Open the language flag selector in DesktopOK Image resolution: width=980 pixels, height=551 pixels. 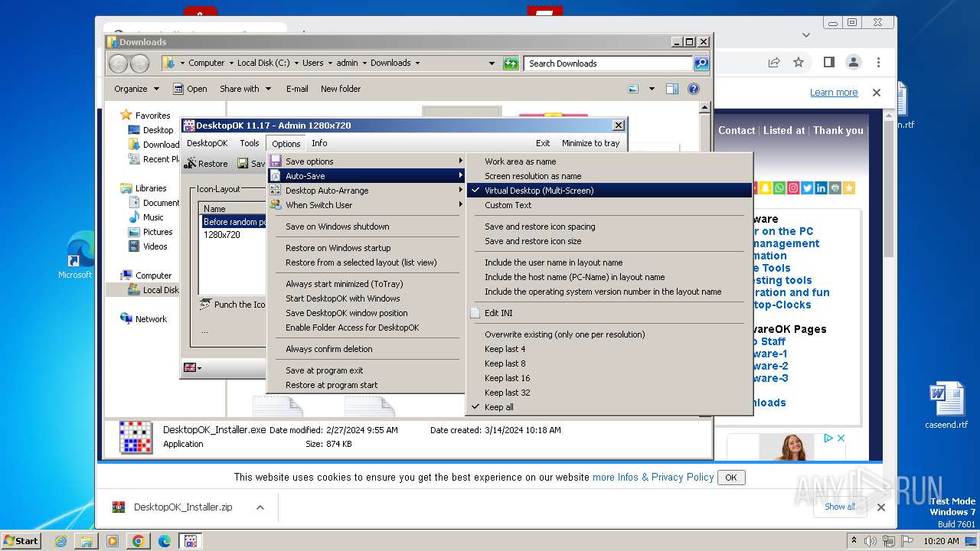pyautogui.click(x=192, y=368)
